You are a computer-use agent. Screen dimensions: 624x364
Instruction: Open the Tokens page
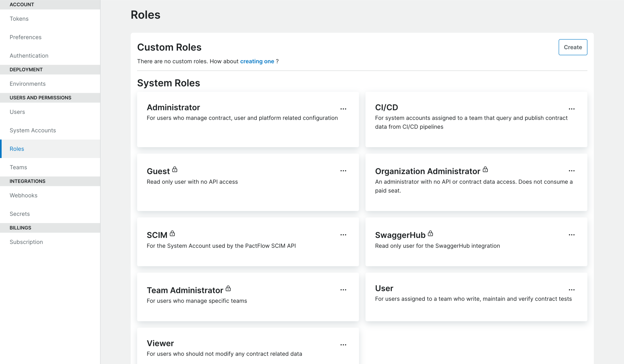tap(19, 18)
